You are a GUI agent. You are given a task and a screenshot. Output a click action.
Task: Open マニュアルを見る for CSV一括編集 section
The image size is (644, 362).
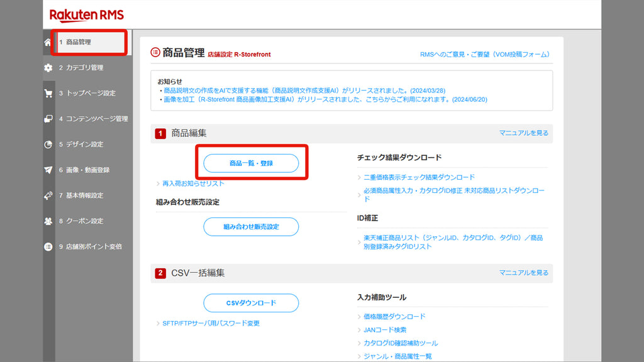pyautogui.click(x=524, y=273)
